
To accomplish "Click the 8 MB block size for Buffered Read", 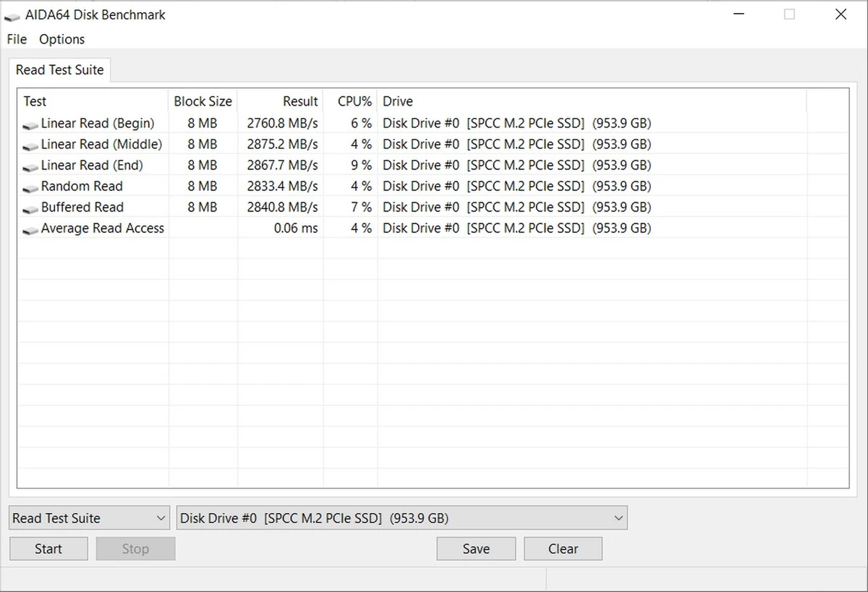I will pos(203,207).
